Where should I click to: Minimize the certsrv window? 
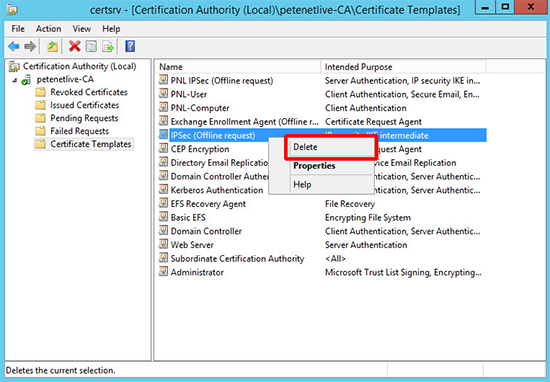tap(485, 7)
